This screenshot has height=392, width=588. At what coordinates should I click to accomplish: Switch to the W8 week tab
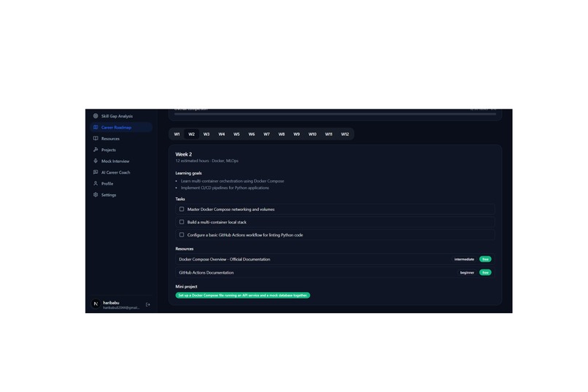(x=282, y=134)
